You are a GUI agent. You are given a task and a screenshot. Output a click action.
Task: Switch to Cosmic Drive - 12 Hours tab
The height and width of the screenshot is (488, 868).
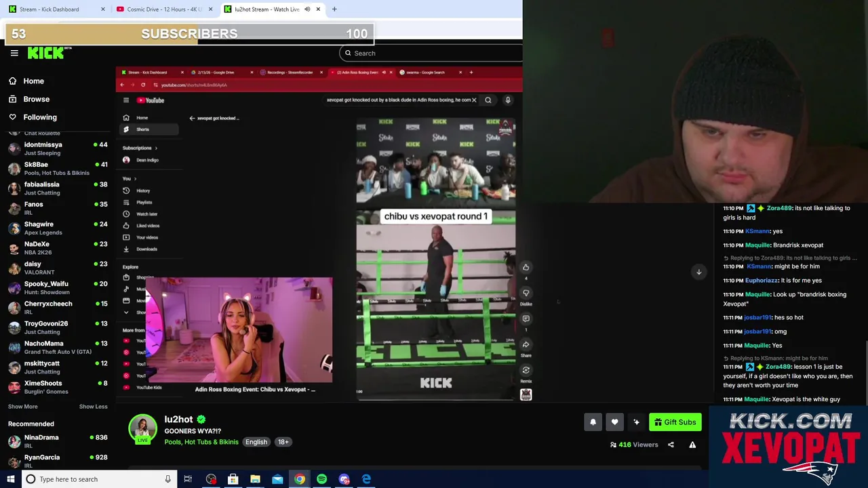(x=164, y=9)
